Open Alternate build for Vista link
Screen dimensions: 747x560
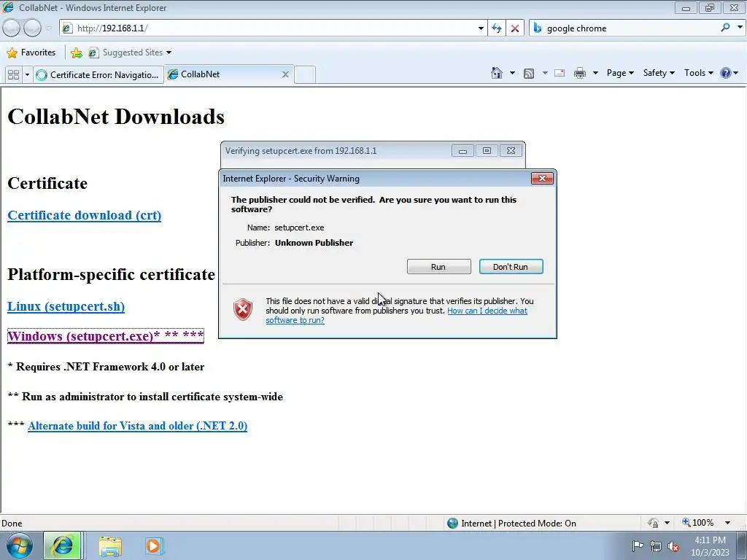coord(138,426)
